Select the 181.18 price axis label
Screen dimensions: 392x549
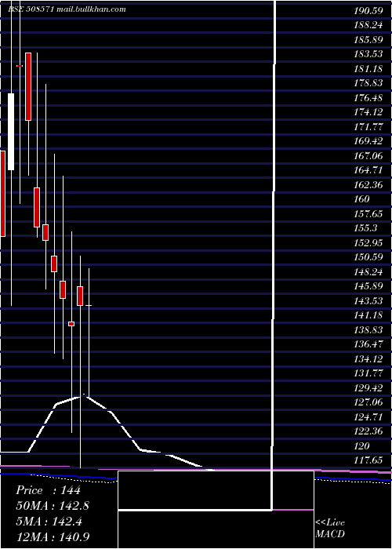click(x=368, y=69)
